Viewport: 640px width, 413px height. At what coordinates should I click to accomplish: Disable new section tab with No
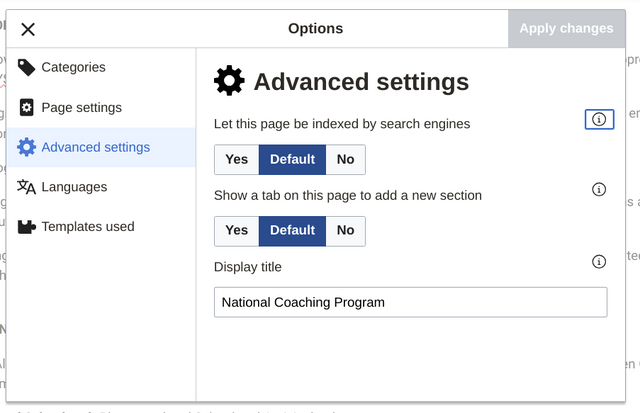coord(345,231)
